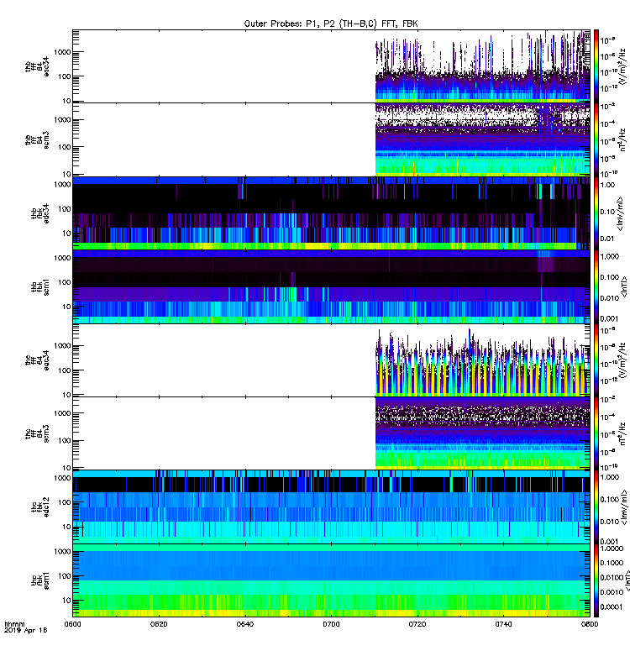Click inside the thb scm3 FFT spectrogram data
Image resolution: width=630 pixels, height=672 pixels.
coord(482,140)
